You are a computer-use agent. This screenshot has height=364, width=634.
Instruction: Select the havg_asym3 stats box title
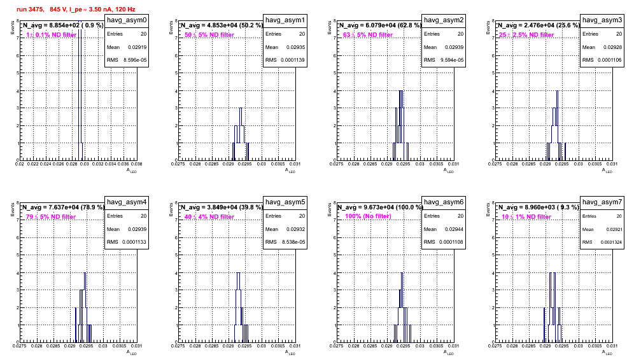point(602,20)
